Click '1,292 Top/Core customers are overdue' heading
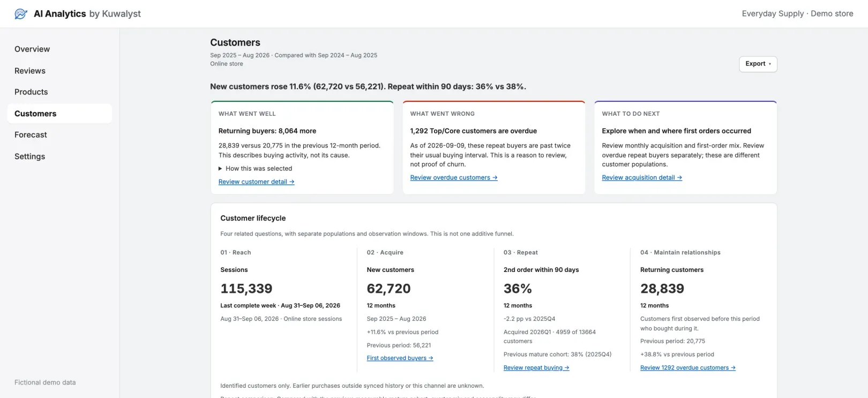Viewport: 868px width, 398px height. click(474, 131)
